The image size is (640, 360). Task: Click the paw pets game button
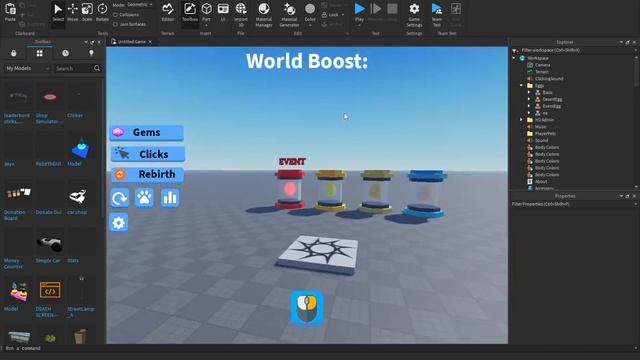(x=144, y=198)
